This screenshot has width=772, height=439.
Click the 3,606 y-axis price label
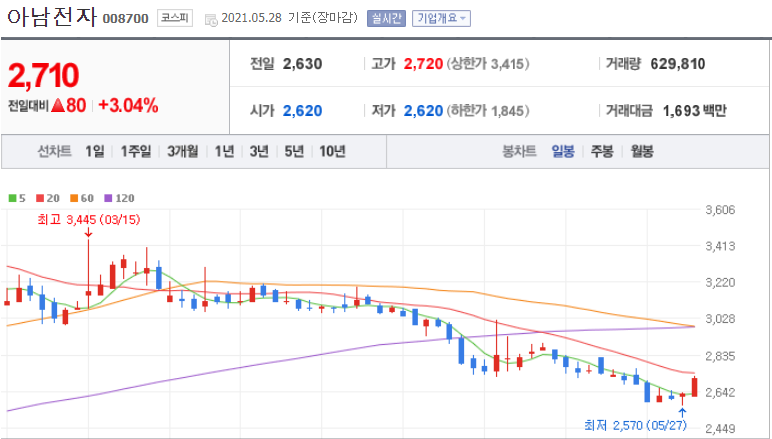720,210
